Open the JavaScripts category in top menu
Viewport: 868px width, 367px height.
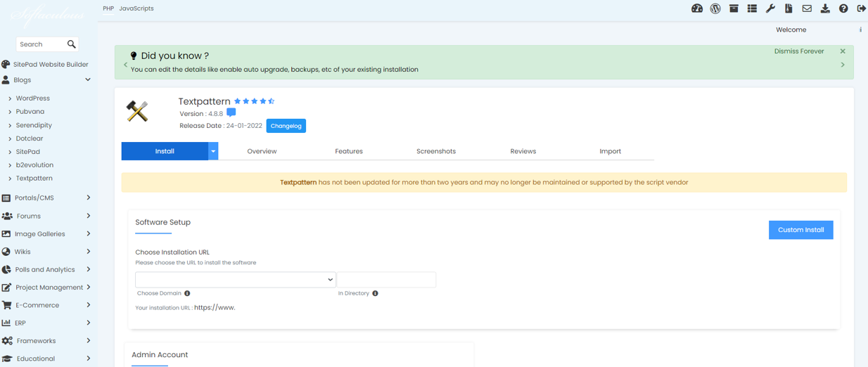[136, 8]
